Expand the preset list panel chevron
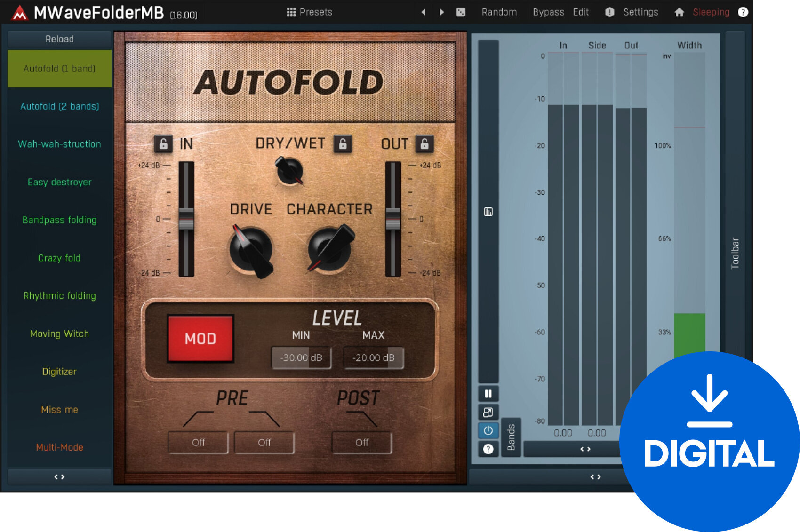The height and width of the screenshot is (532, 800). 59,476
